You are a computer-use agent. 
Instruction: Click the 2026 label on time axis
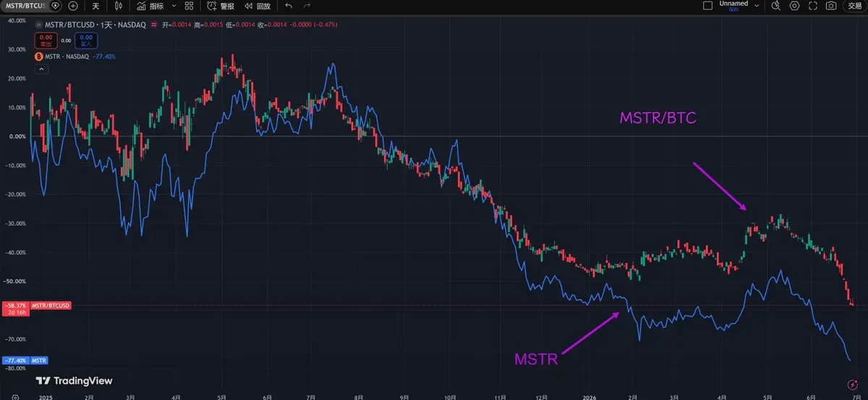tap(590, 396)
